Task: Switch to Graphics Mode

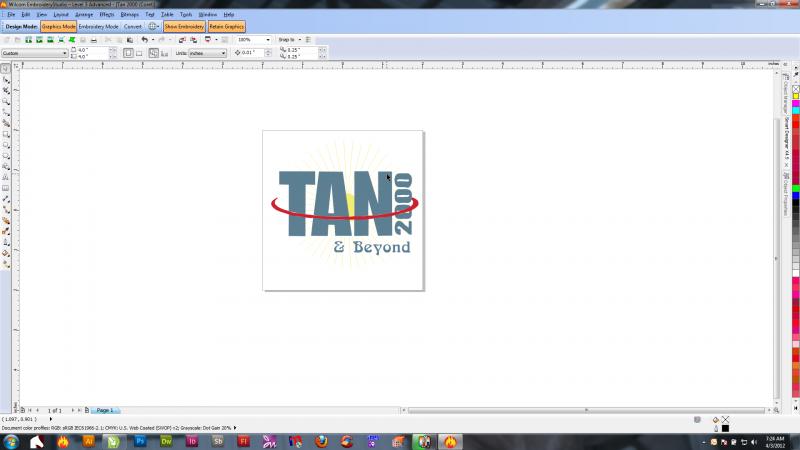Action: tap(58, 27)
